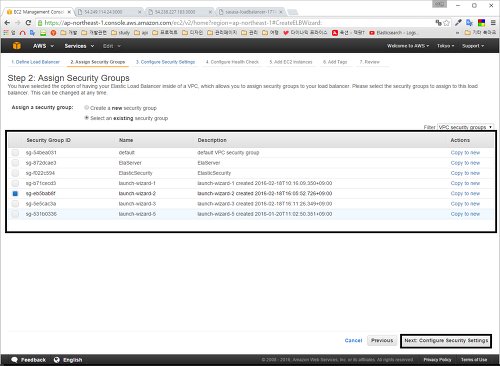Click Copy to new for launch-wizard-5

465,214
